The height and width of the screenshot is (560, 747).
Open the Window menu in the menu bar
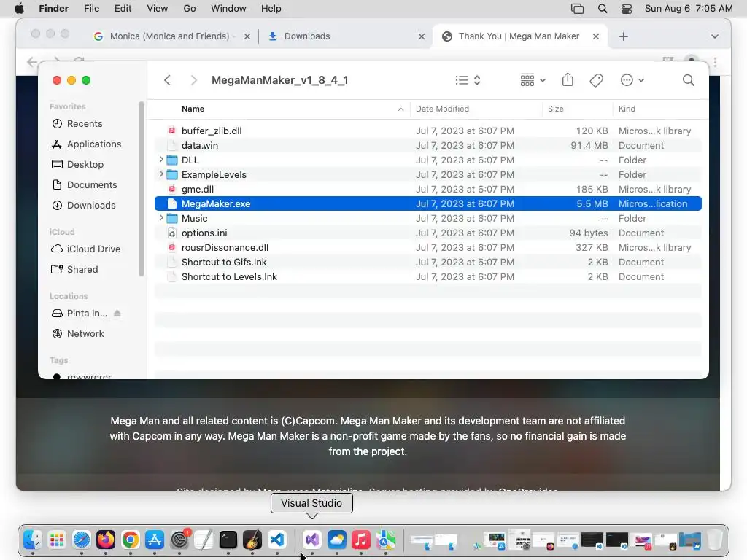[228, 9]
